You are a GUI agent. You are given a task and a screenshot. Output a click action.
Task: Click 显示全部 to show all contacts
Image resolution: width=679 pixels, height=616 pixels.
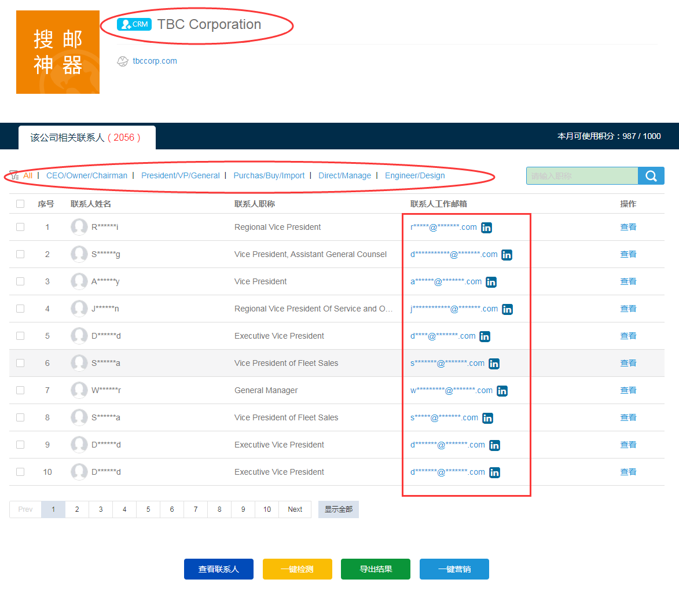[x=338, y=509]
